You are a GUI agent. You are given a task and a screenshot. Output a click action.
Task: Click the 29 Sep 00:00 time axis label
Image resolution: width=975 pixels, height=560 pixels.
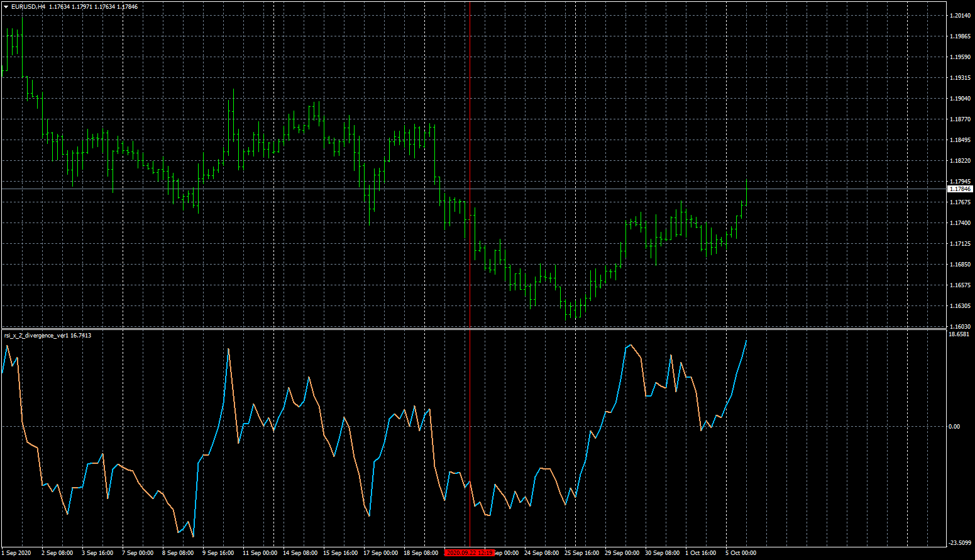tap(622, 553)
